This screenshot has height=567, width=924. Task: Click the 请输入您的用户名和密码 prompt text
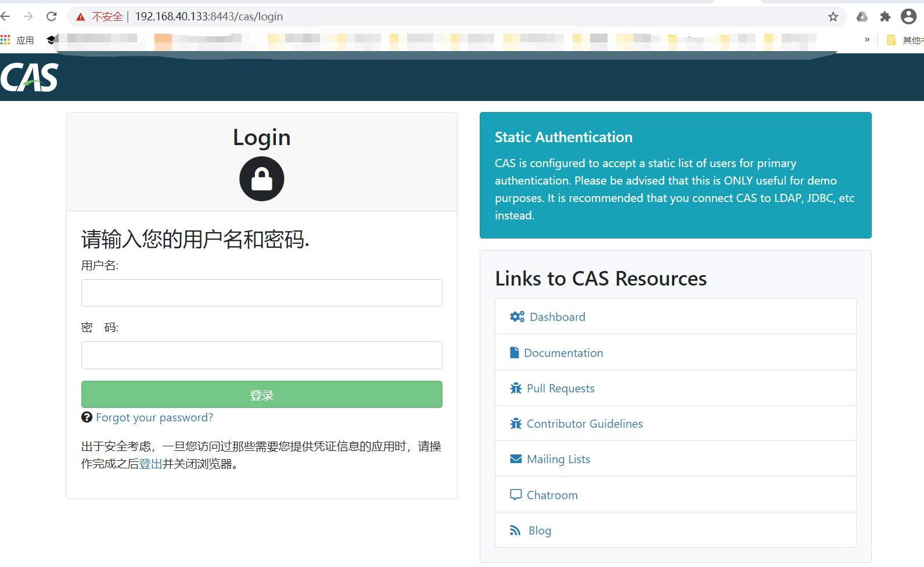195,239
